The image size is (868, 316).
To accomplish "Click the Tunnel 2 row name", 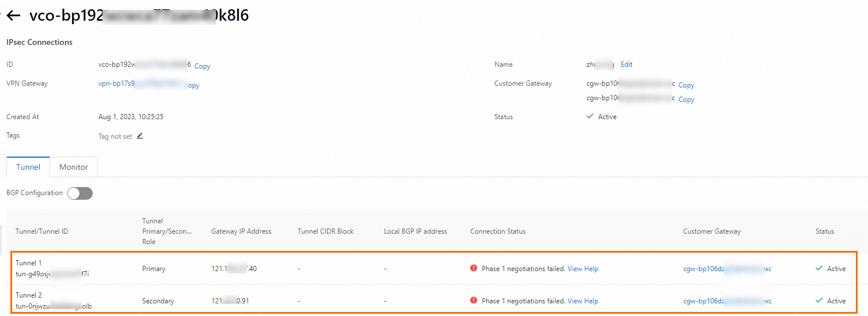I will 29,295.
